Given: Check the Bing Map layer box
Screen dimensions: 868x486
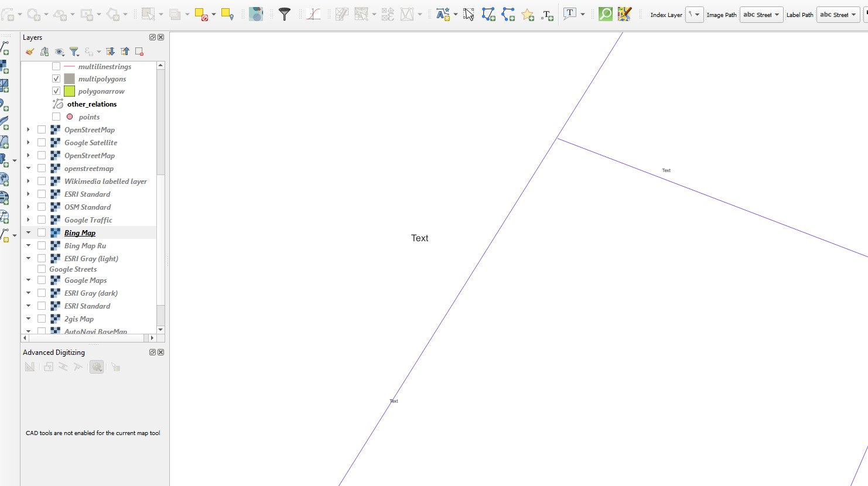Looking at the screenshot, I should (x=42, y=232).
